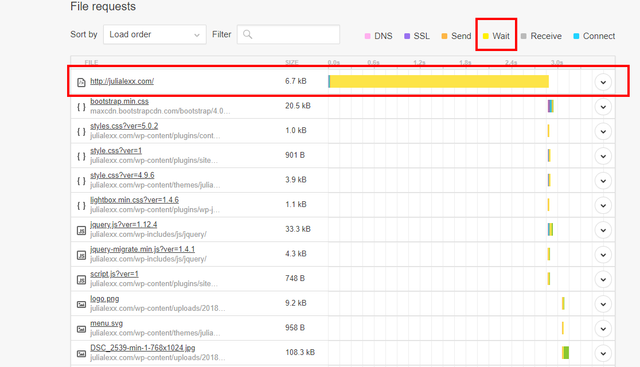Expand details for the style.css?ver=4.9.6 row

(x=603, y=181)
